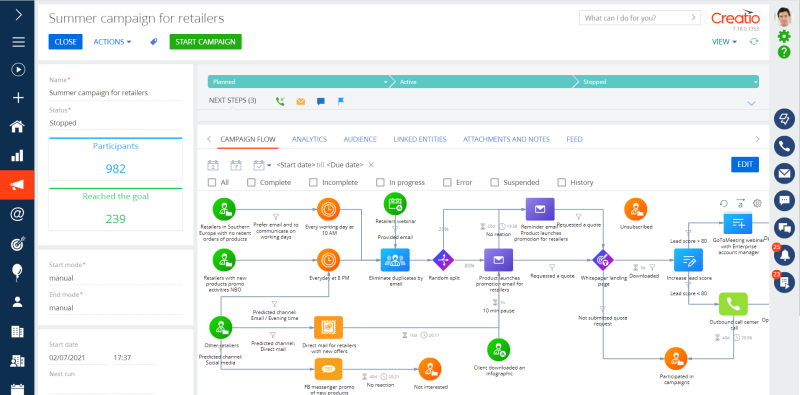Switch to the Analytics tab
This screenshot has width=800, height=395.
pos(309,139)
